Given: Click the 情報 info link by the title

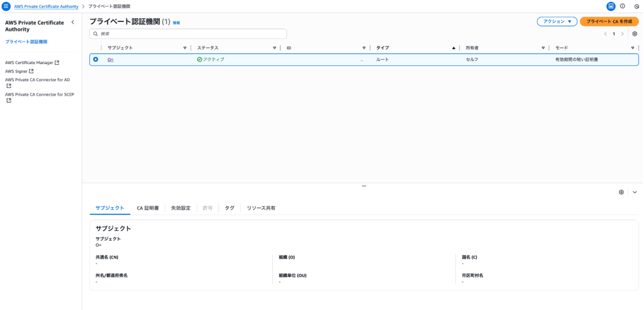Looking at the screenshot, I should tap(176, 23).
